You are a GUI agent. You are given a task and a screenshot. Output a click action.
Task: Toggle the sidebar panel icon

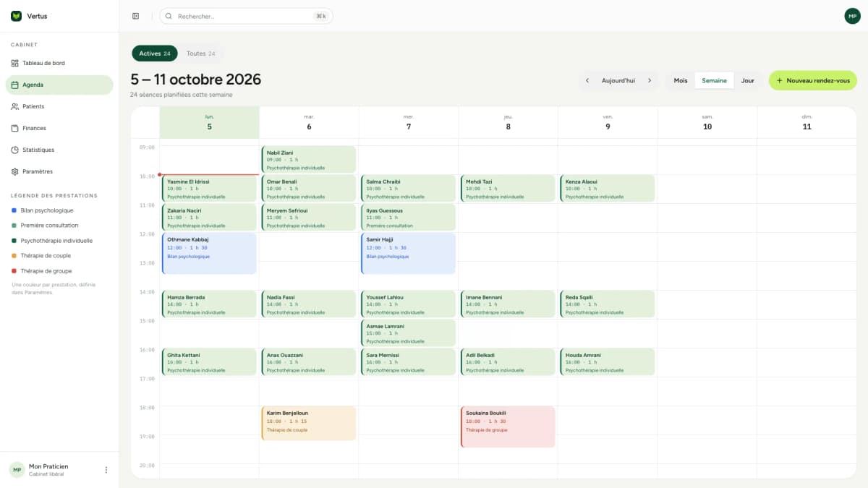pyautogui.click(x=135, y=16)
